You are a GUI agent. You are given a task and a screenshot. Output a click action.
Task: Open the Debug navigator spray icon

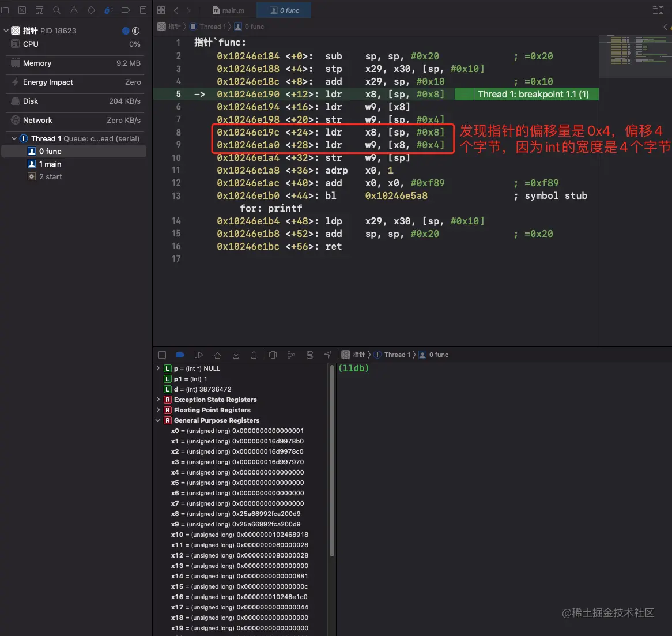108,10
